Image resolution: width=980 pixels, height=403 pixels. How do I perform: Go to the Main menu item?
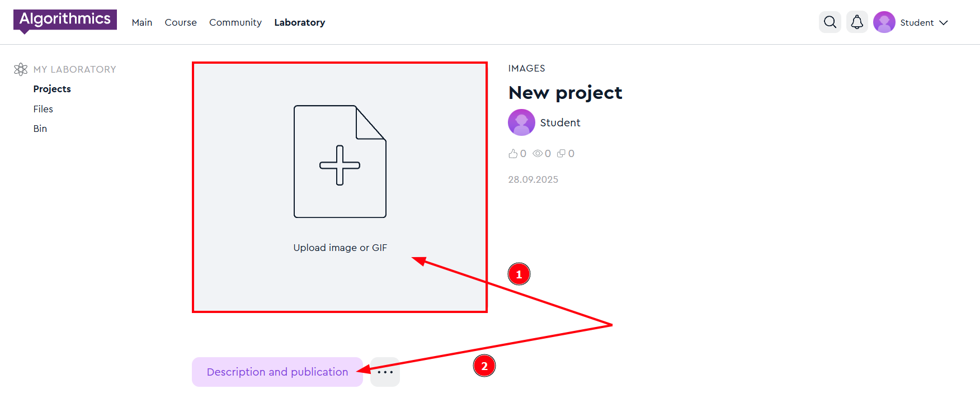(x=142, y=23)
